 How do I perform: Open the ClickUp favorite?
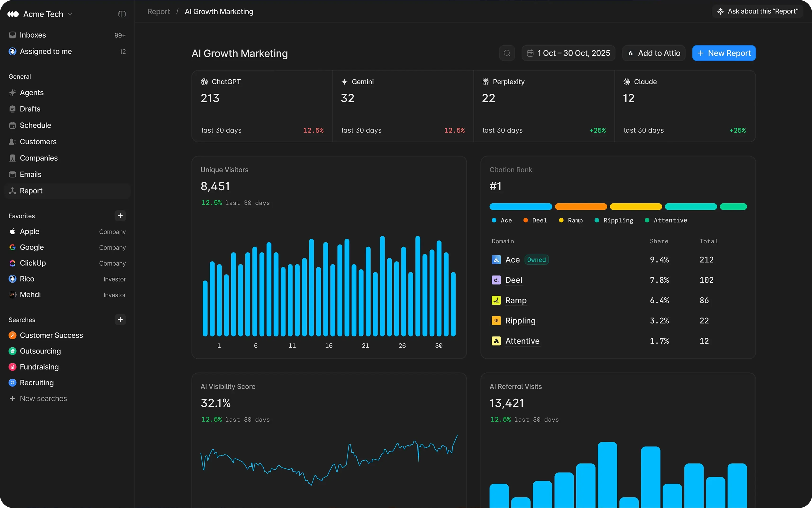click(x=67, y=263)
